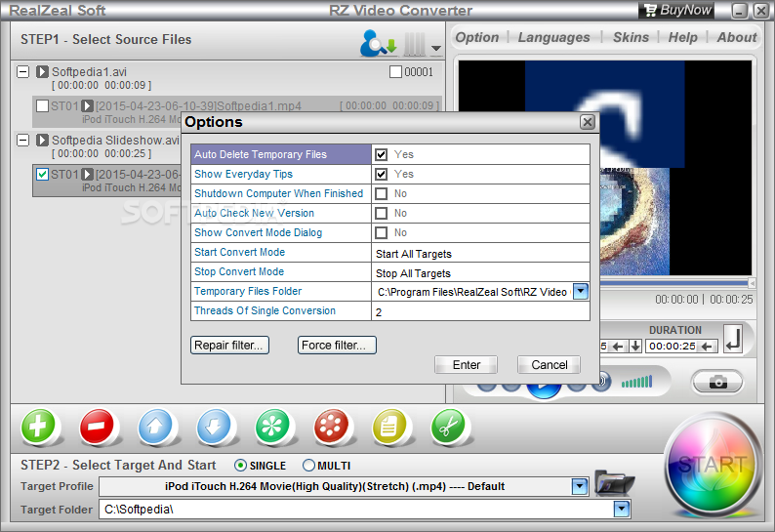Click the yellow document list icon
Screen dimensions: 775x532
[x=389, y=427]
